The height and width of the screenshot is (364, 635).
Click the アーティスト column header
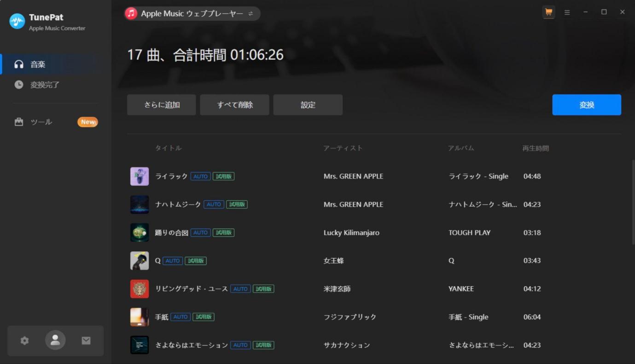[343, 148]
